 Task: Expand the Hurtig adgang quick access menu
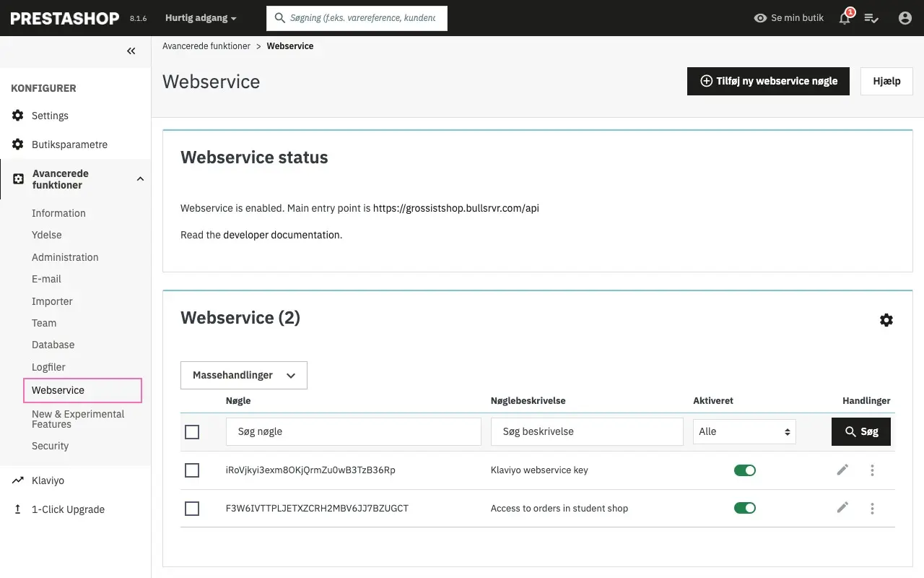click(x=201, y=18)
